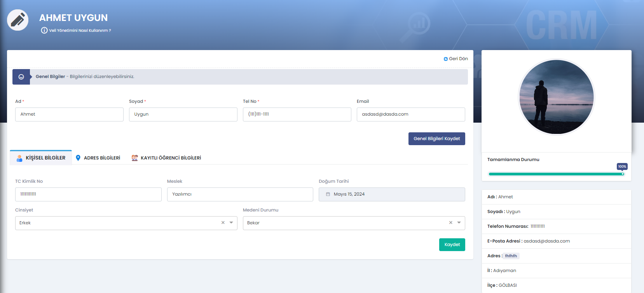Focus the Meslek field containing Yazılımcı
644x293 pixels.
[240, 194]
